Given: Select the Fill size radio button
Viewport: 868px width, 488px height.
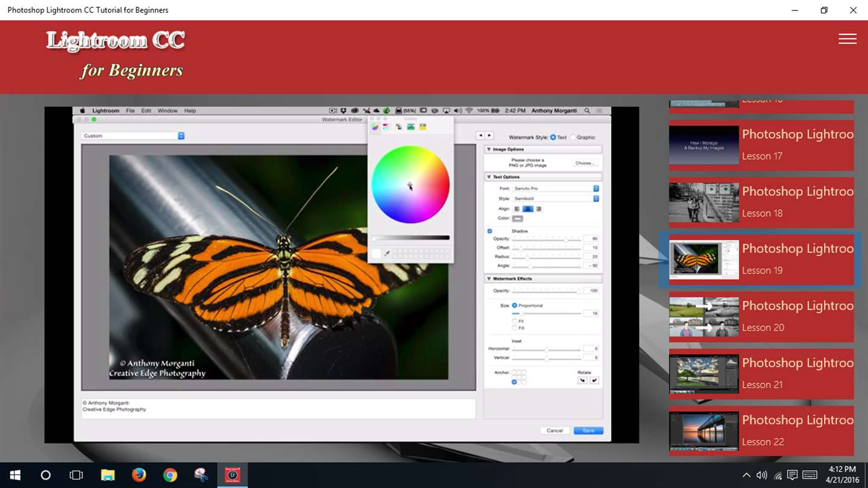Looking at the screenshot, I should (x=515, y=328).
